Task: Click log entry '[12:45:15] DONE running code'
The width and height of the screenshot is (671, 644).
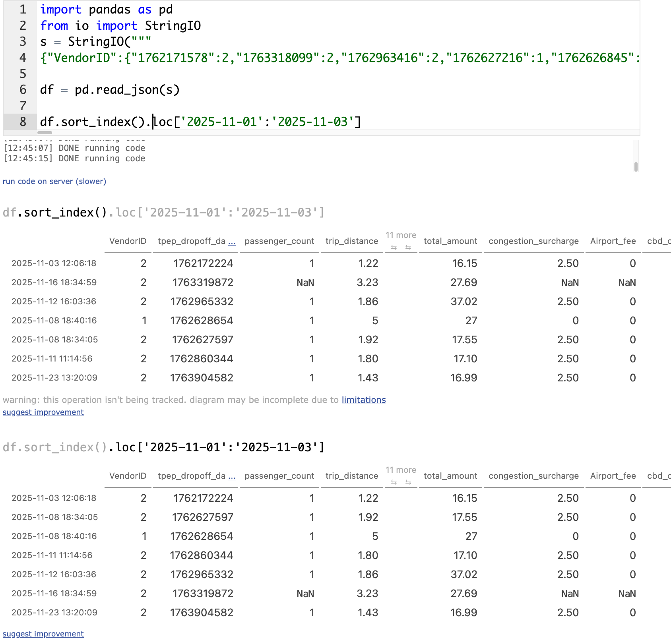Action: click(74, 159)
